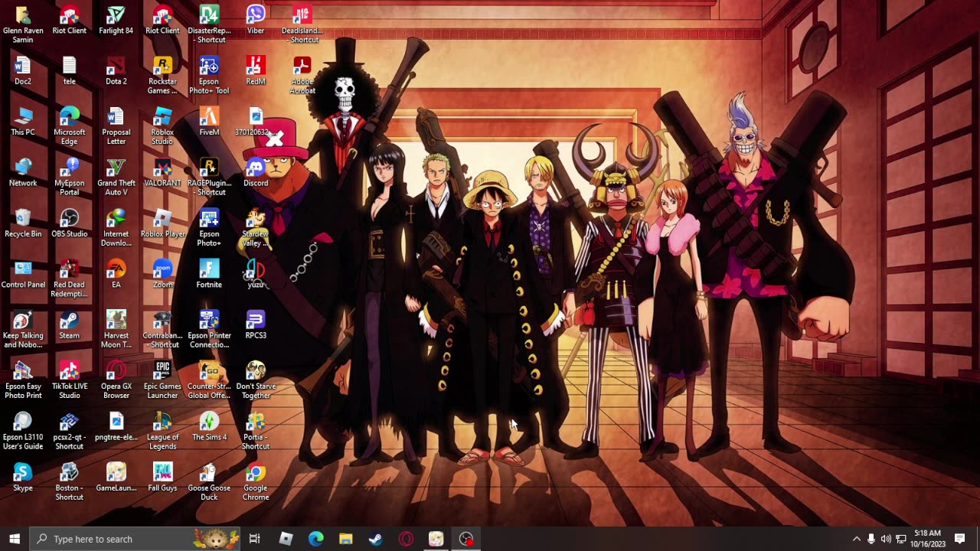Viewport: 980px width, 551px height.
Task: Launch the Harvest Moon desktop shortcut
Action: 116,329
